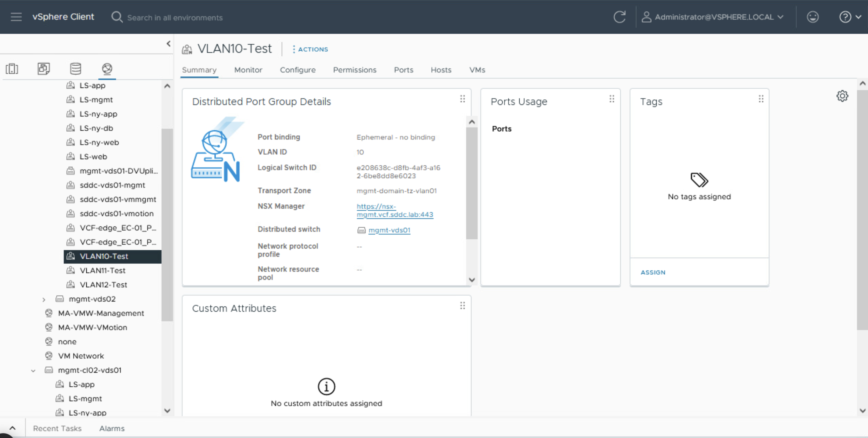868x438 pixels.
Task: Click the refresh icon in header
Action: [619, 17]
